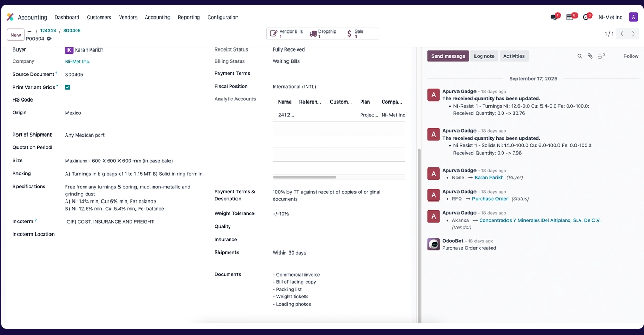644x335 pixels.
Task: Open the activities clock icon in top bar
Action: 586,17
